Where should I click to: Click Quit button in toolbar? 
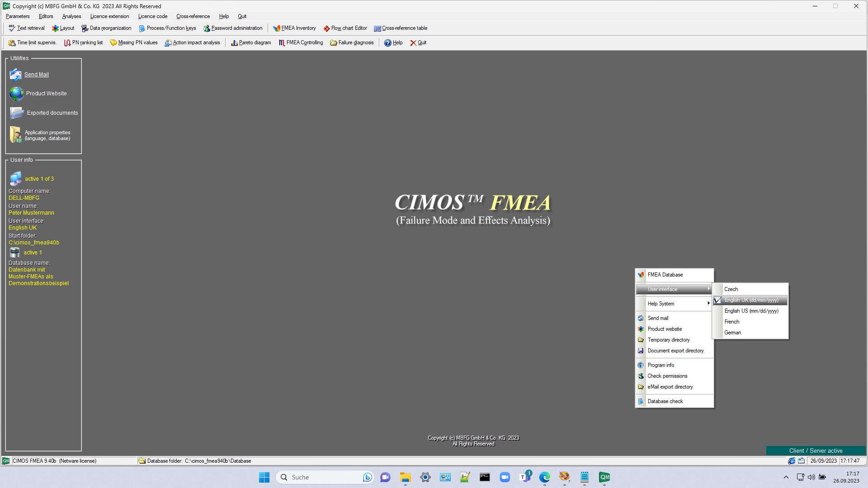tap(418, 42)
